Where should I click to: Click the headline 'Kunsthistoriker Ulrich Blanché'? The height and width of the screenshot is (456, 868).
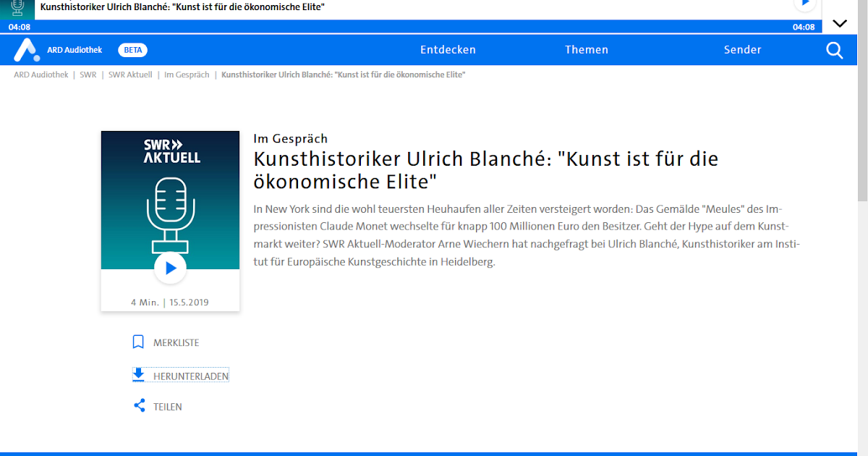click(x=486, y=169)
